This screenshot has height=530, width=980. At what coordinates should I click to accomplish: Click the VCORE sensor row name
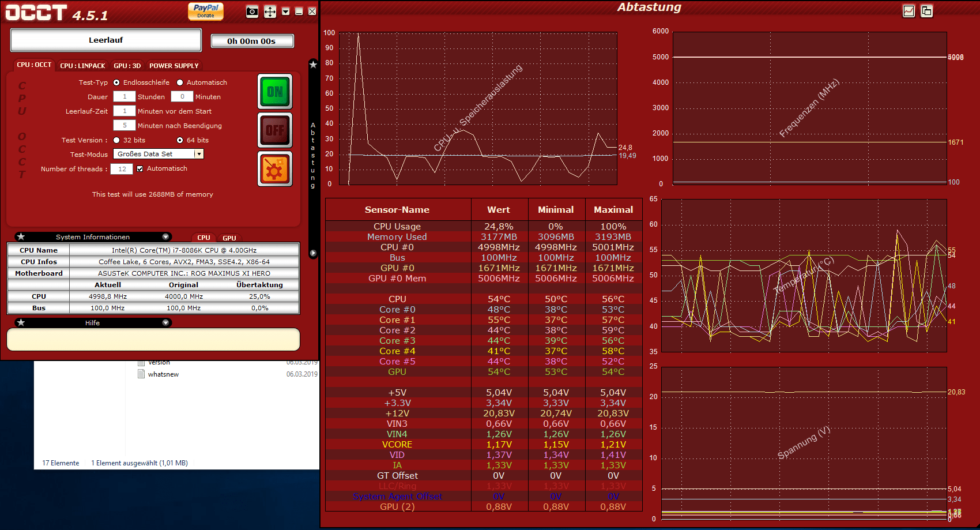(x=397, y=445)
